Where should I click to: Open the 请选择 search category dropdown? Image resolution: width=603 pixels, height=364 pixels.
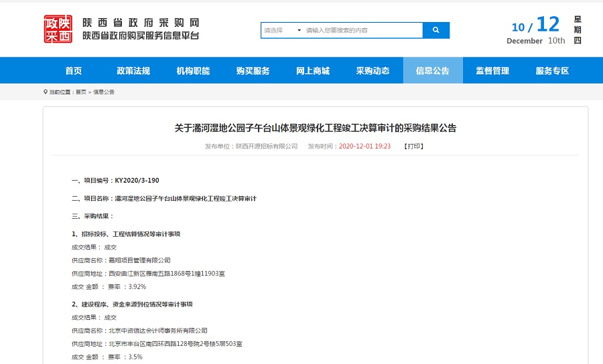pos(282,30)
